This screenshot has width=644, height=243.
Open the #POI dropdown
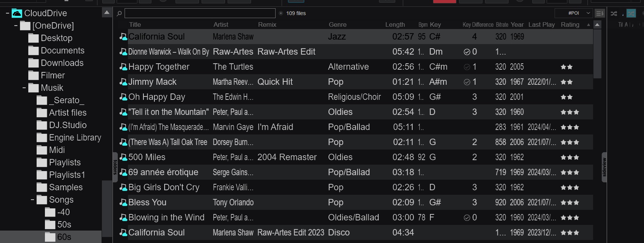click(573, 13)
